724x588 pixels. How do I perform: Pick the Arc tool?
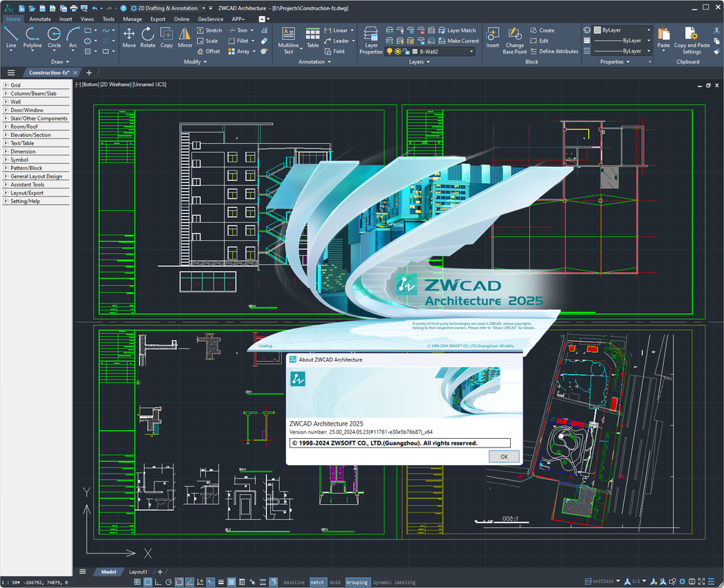[x=73, y=37]
